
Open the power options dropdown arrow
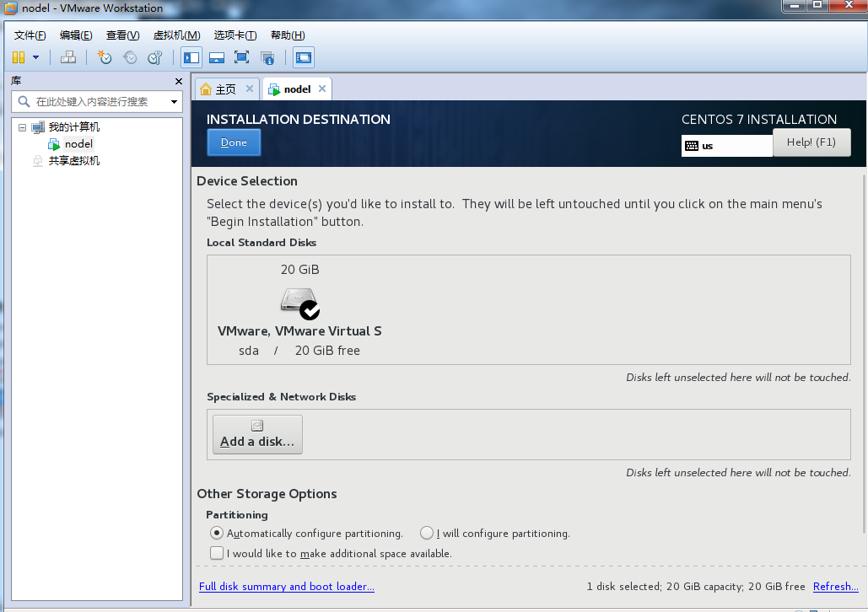36,57
